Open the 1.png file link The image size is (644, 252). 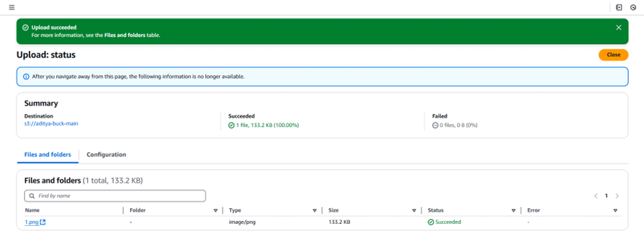[32, 222]
